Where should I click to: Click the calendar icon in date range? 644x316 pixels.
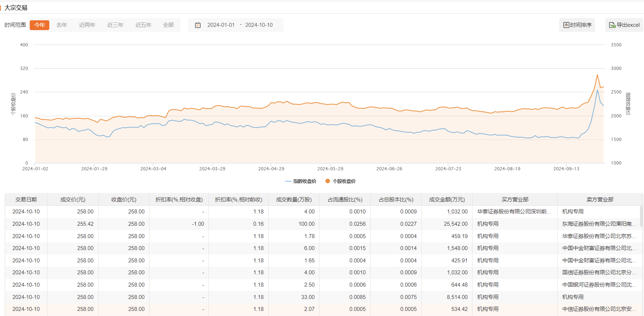[x=198, y=25]
